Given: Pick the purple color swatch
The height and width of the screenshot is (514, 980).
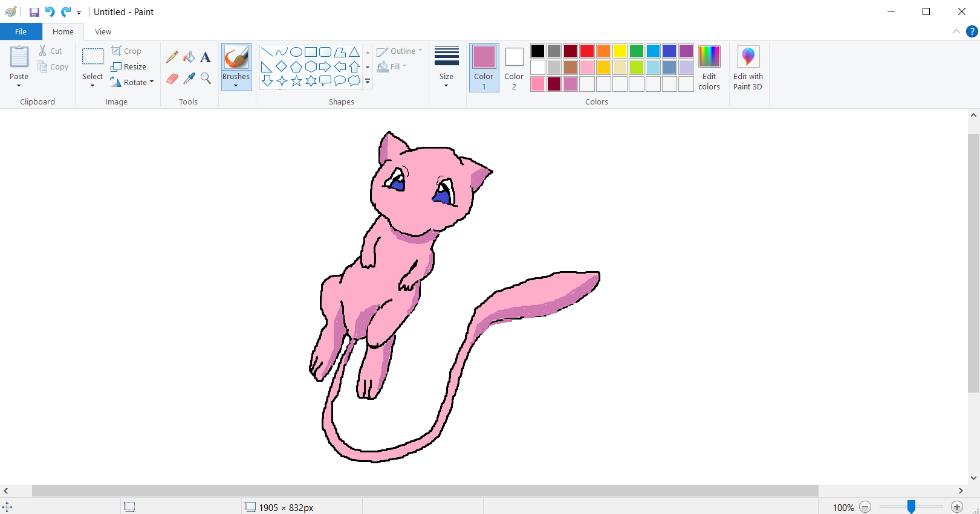Looking at the screenshot, I should [x=686, y=51].
